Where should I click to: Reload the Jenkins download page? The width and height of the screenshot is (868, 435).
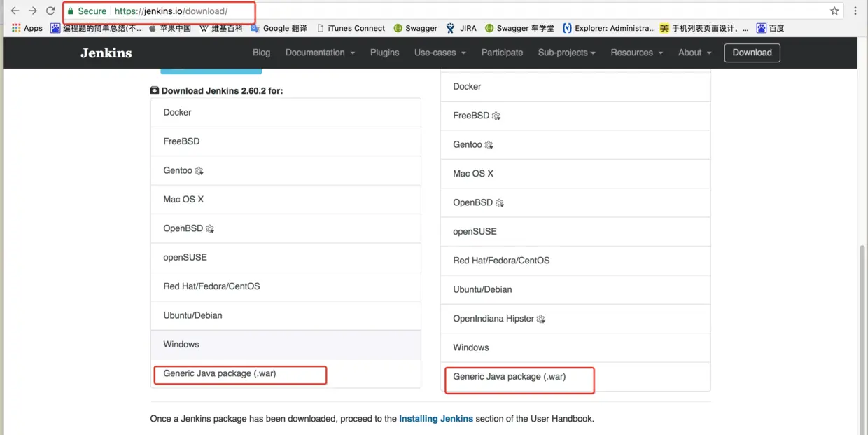point(50,11)
